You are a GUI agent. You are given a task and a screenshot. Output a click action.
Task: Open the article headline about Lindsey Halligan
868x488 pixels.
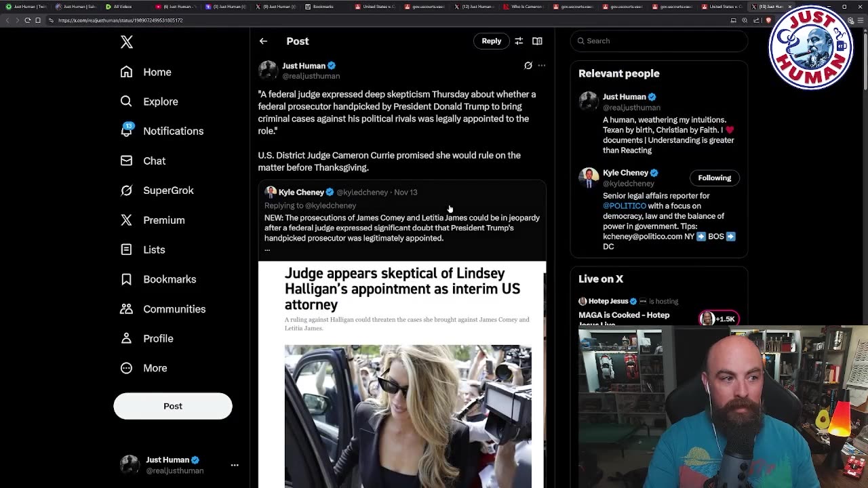pos(402,289)
